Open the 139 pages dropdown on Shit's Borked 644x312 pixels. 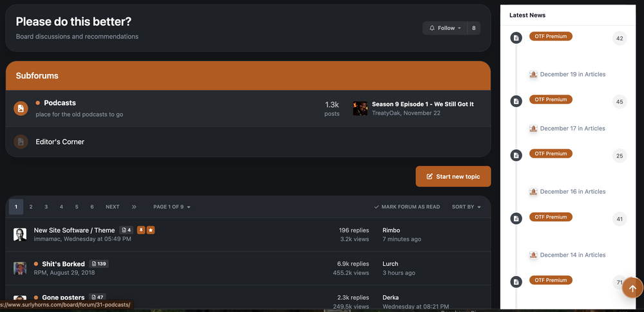pos(99,264)
